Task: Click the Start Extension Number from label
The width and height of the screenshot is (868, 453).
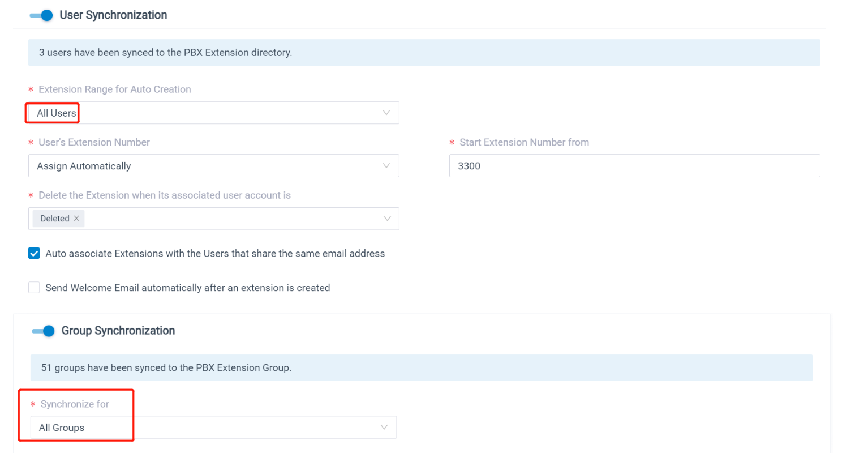Action: 524,143
